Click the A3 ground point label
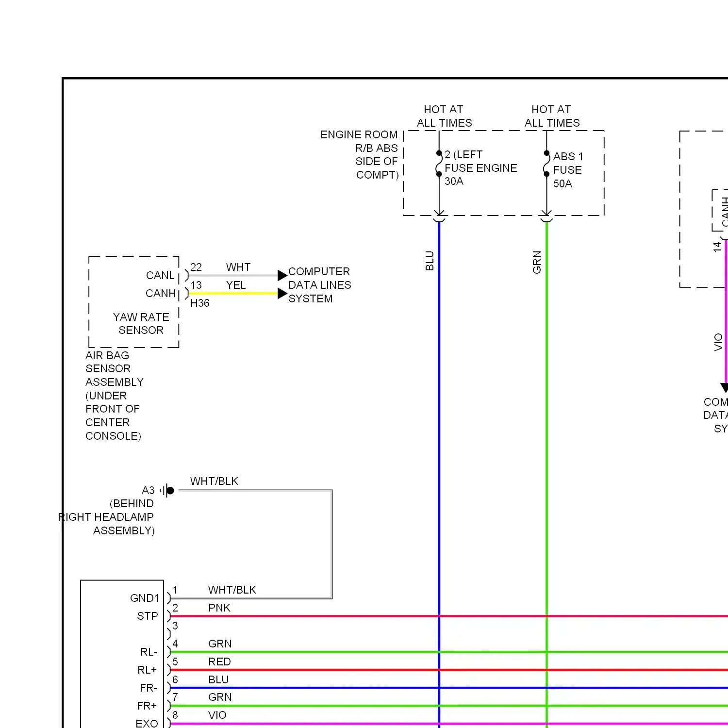This screenshot has width=728, height=728. tap(148, 491)
